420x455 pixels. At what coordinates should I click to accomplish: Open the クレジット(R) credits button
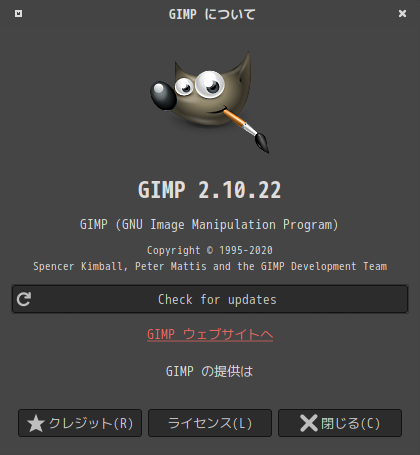tap(80, 423)
